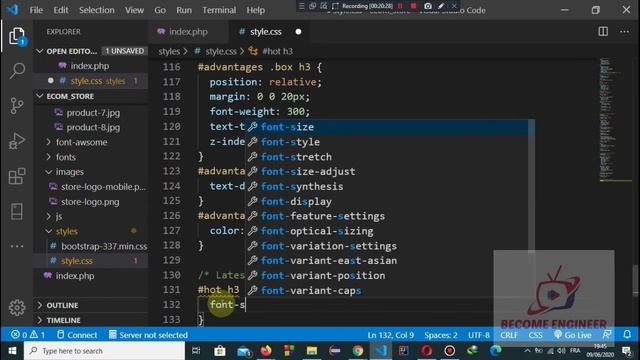The width and height of the screenshot is (640, 360).
Task: Open the Source Control view icon
Action: [x=17, y=106]
